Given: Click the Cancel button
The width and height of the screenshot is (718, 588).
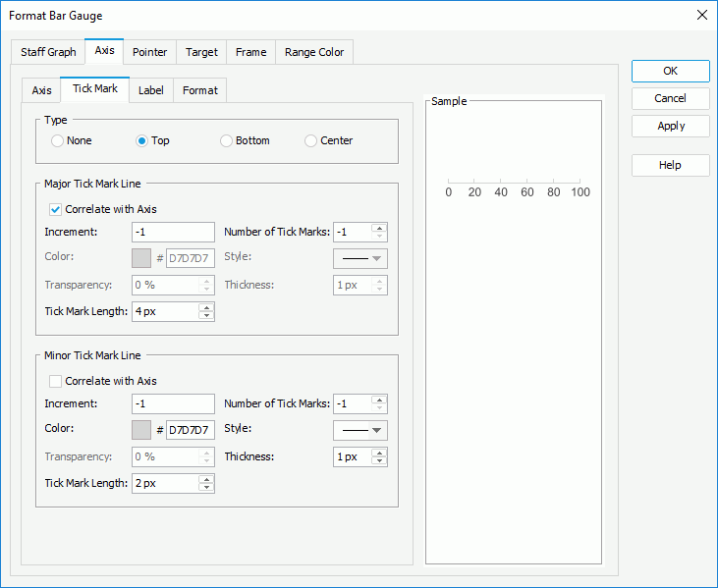Looking at the screenshot, I should coord(671,98).
